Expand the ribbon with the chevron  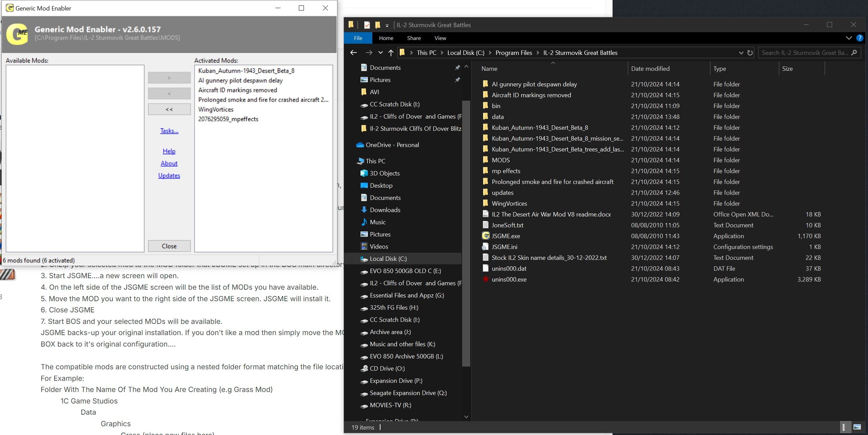tap(849, 38)
